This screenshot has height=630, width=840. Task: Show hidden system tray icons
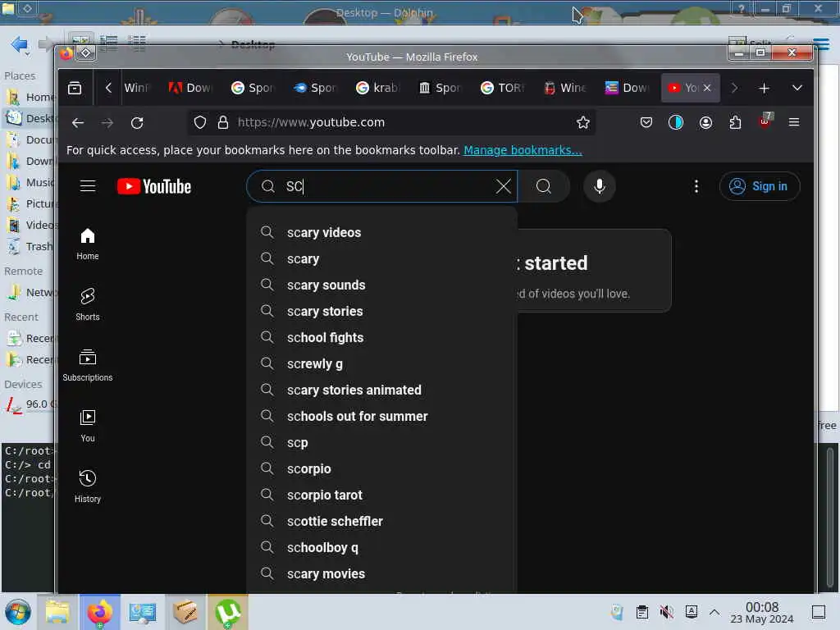[x=714, y=612]
